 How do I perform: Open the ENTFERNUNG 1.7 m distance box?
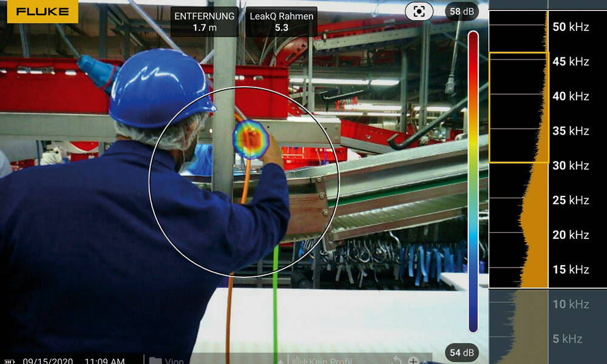coord(204,22)
